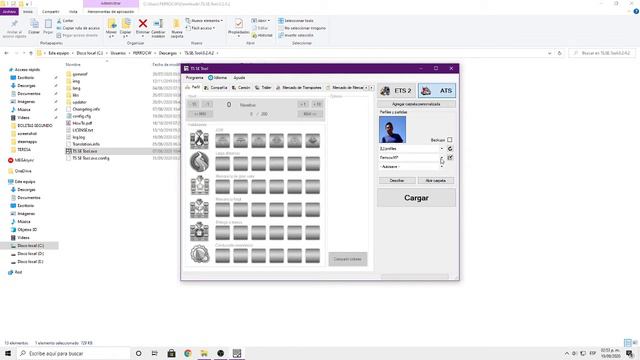Click the Cambiar nombre ribbon icon
Viewport: 640px width, 360px height.
coord(158,28)
